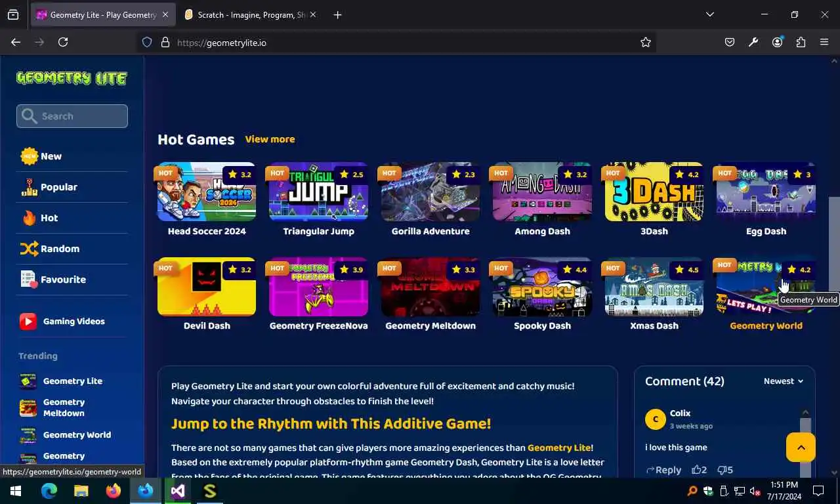Open the Egg Dash game thumbnail
The width and height of the screenshot is (840, 504).
point(766,192)
